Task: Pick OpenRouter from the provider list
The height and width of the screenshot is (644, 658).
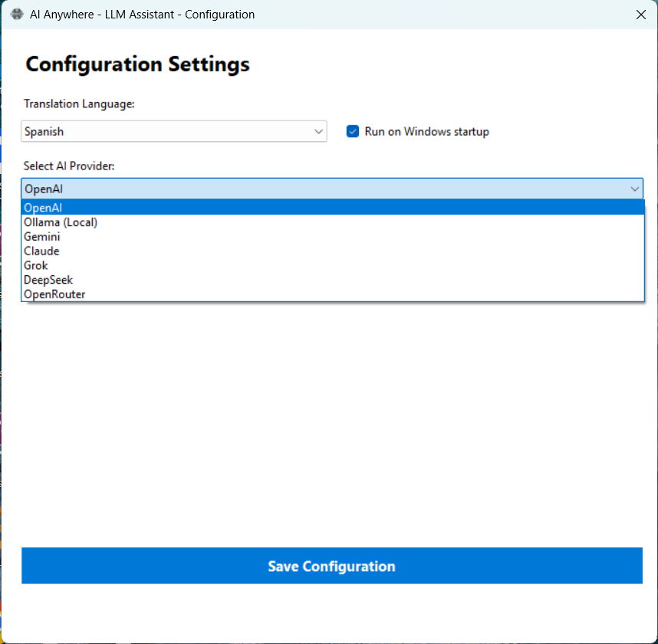Action: (x=333, y=294)
